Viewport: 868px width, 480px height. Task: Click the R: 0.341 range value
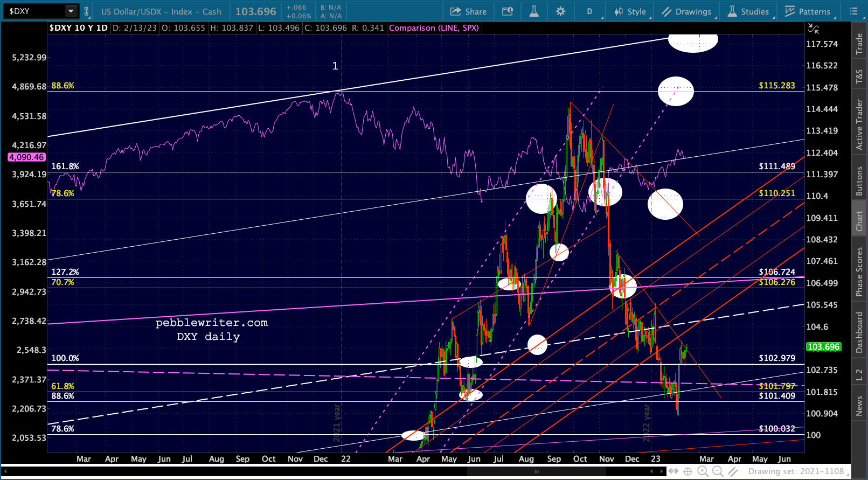368,28
